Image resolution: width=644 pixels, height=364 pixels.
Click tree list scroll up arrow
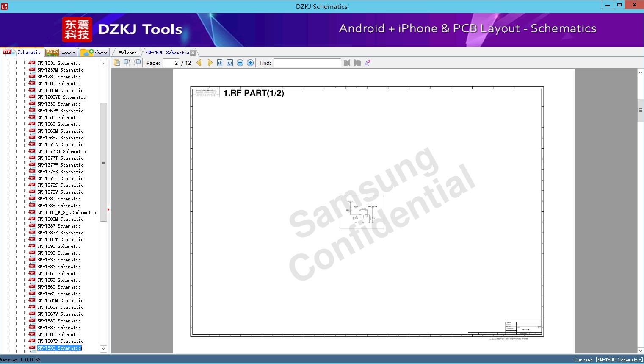pyautogui.click(x=103, y=64)
